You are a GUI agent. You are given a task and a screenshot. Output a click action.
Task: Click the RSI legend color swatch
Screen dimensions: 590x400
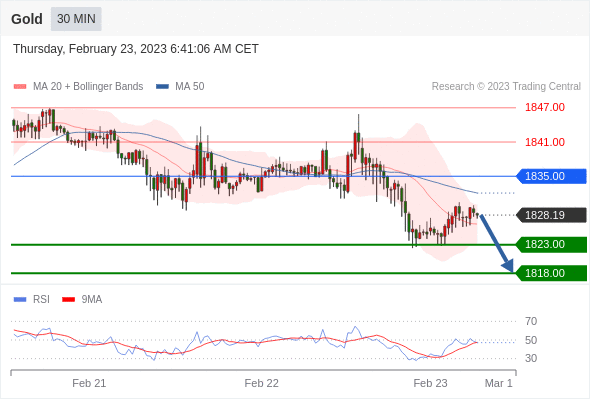click(20, 300)
